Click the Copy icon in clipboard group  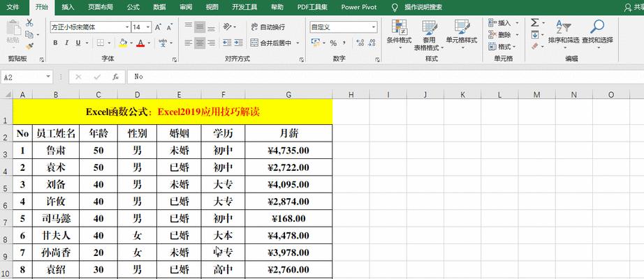(x=29, y=35)
